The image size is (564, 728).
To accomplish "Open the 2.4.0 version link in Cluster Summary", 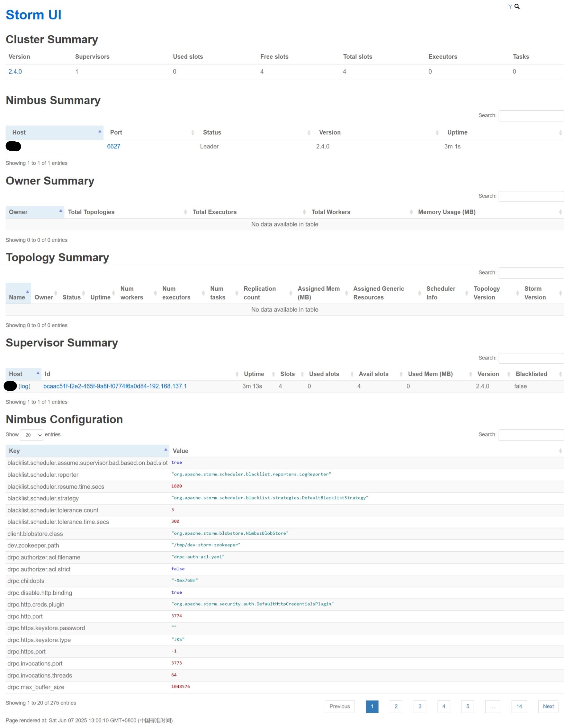I will (x=15, y=72).
